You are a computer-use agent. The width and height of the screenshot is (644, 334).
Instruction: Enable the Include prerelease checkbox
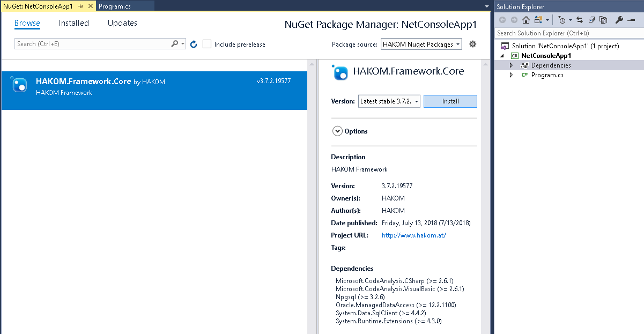[x=207, y=44]
